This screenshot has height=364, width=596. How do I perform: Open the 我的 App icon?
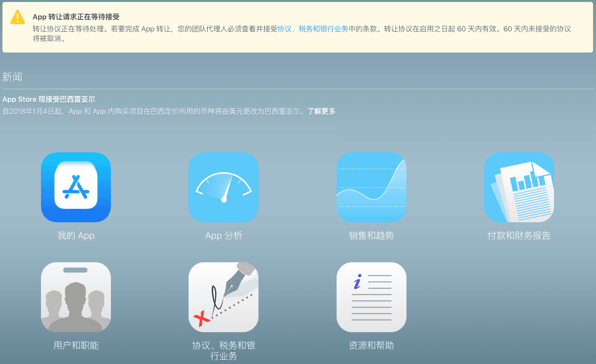[x=76, y=187]
